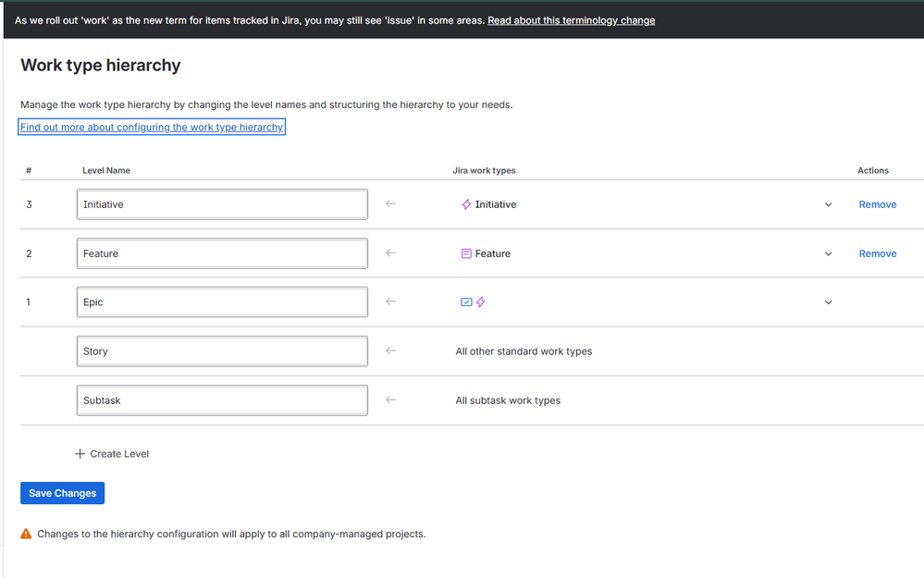Expand the Initiative work types dropdown

click(828, 204)
